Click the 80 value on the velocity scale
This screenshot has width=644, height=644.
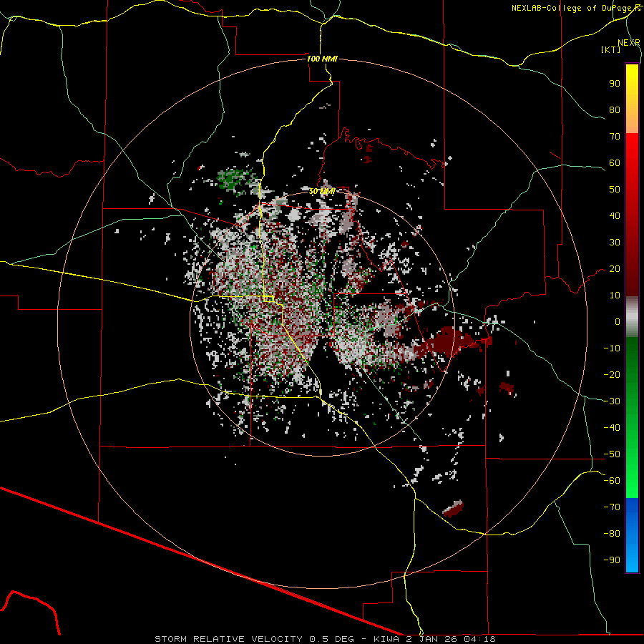[x=615, y=109]
